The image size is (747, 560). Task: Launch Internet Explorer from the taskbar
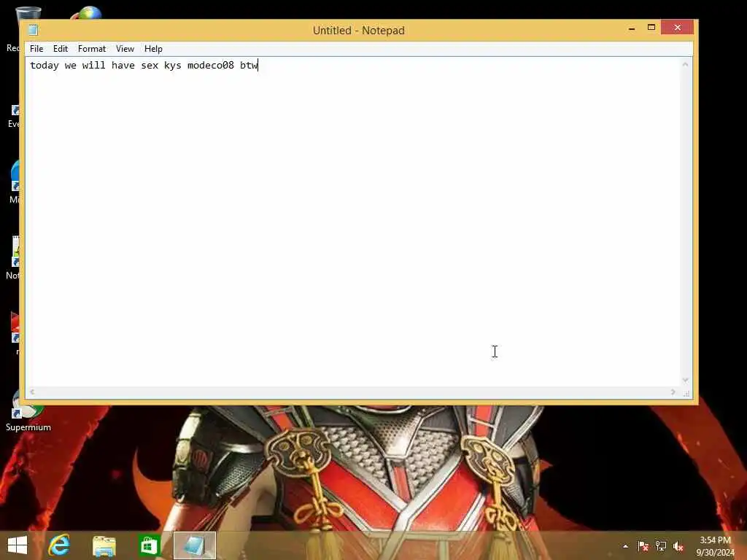(x=59, y=545)
